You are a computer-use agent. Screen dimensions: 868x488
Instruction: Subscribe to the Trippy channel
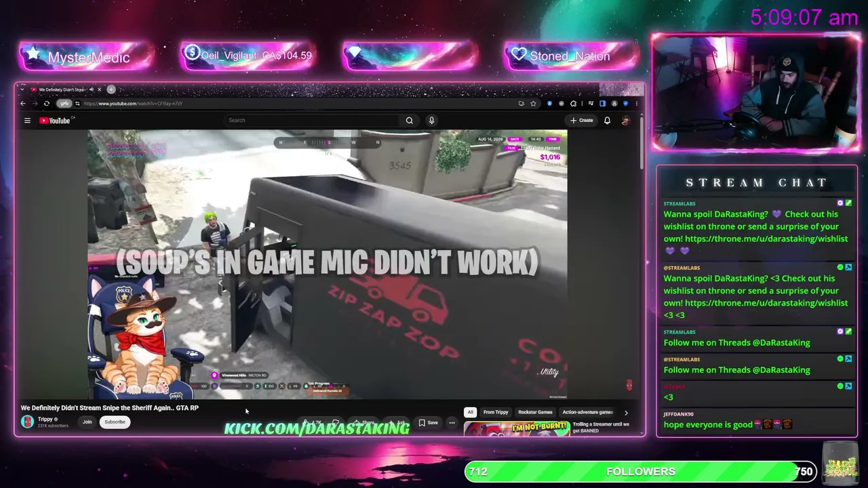click(x=115, y=422)
